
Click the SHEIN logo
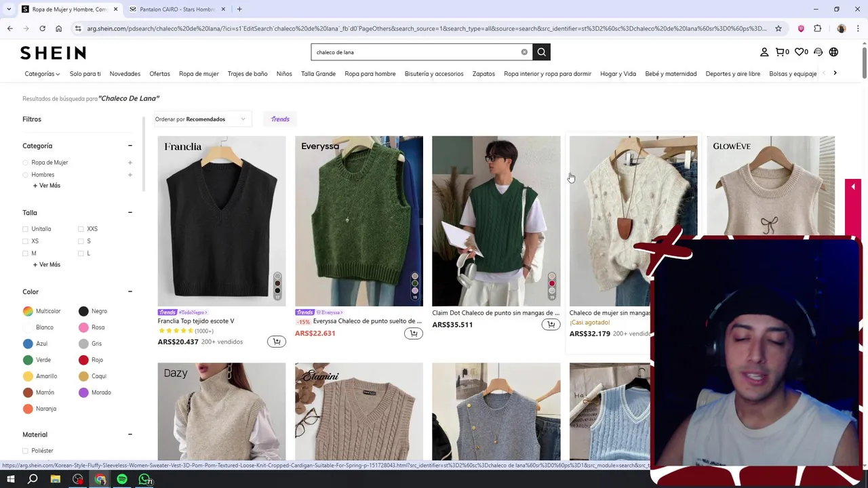[x=53, y=53]
